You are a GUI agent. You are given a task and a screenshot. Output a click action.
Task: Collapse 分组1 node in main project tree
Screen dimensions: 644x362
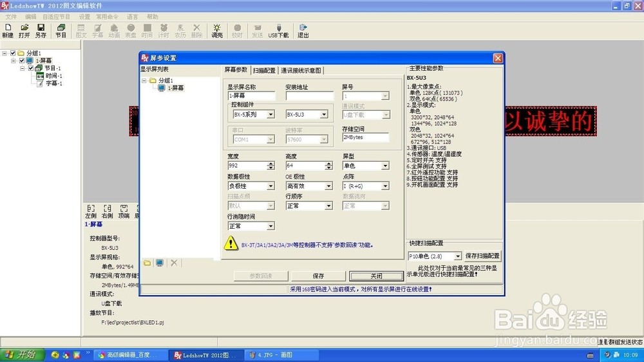(5, 53)
